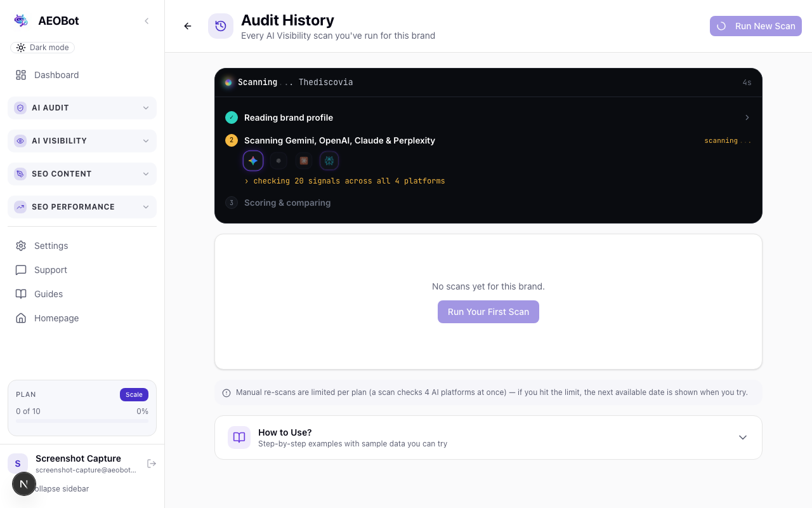Click the Thediscovia brand name
Viewport: 812px width, 508px height.
tap(326, 83)
